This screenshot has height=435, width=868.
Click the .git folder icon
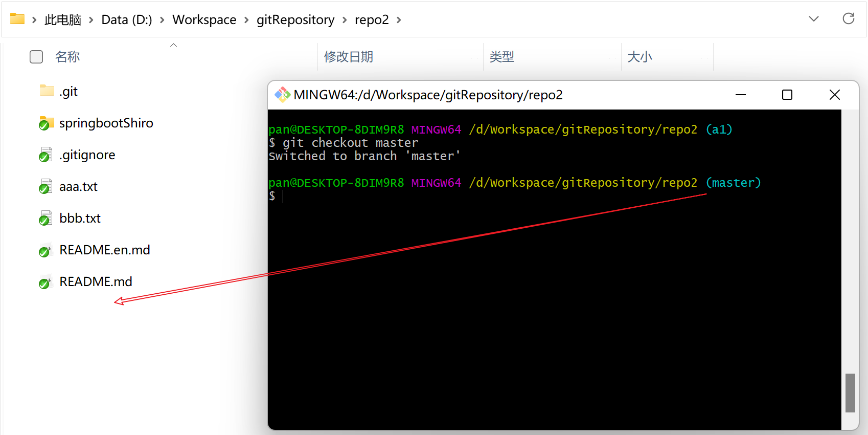(47, 91)
